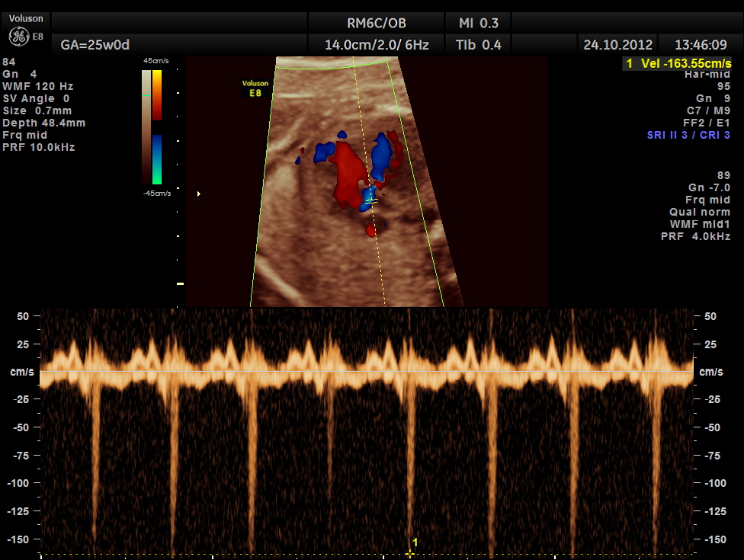Click the yellow Voluson E8 watermark in image
This screenshot has height=560, width=744.
pos(255,88)
